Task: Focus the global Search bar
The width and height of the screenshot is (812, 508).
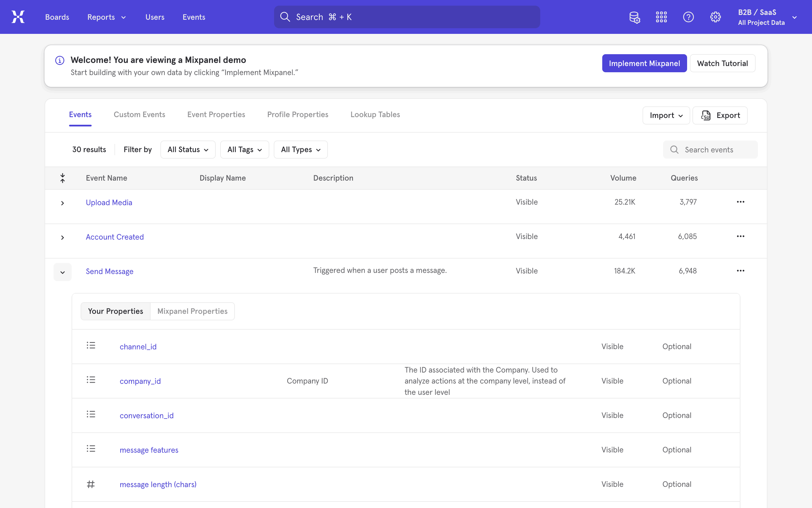Action: [x=407, y=17]
